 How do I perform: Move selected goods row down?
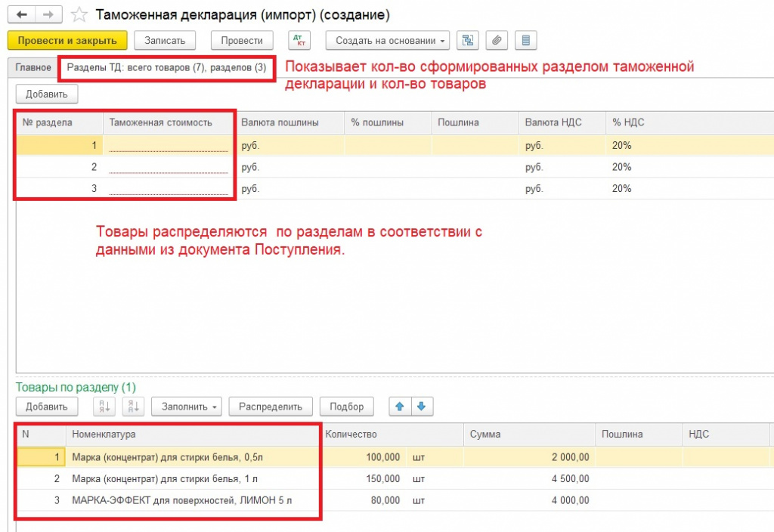421,407
